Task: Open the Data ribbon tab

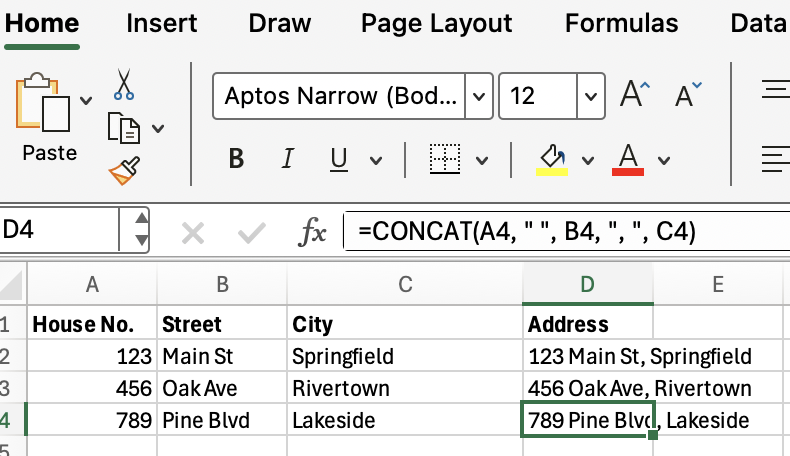Action: pyautogui.click(x=759, y=23)
